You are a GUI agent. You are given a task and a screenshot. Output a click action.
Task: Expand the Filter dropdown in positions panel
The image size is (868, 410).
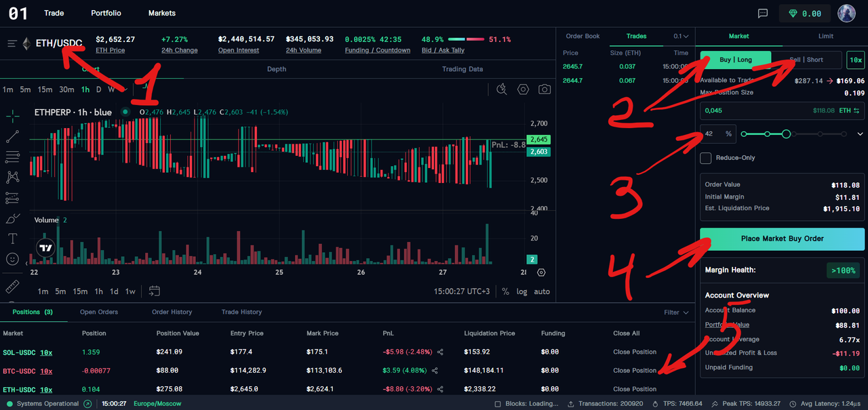[676, 312]
